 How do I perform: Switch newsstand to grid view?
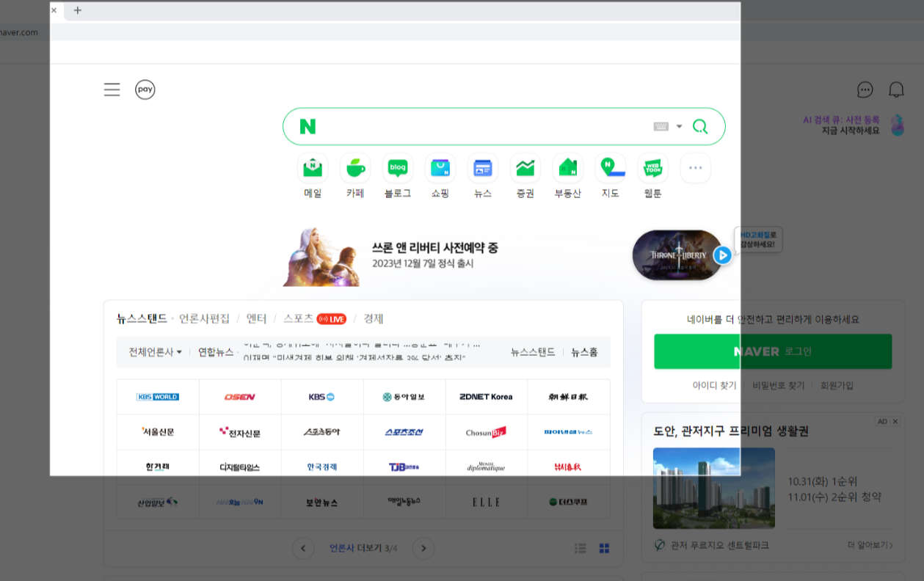pyautogui.click(x=605, y=548)
